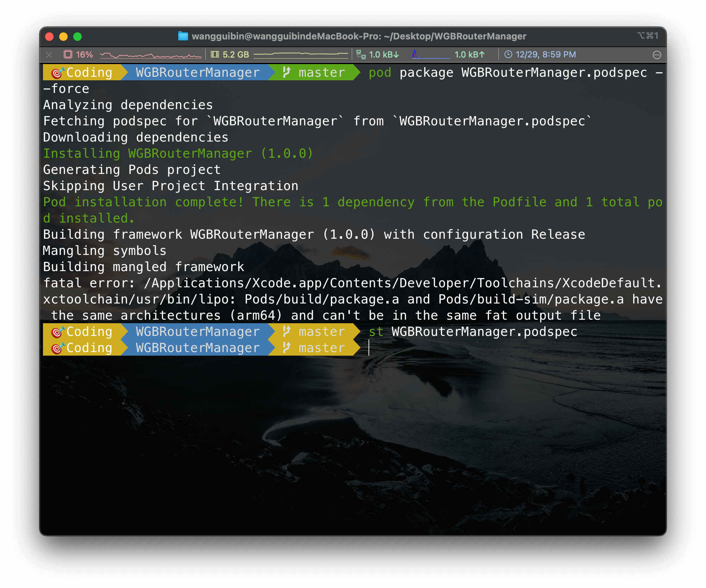Click 'WGBRouterManager.podspec' after st command

[484, 332]
